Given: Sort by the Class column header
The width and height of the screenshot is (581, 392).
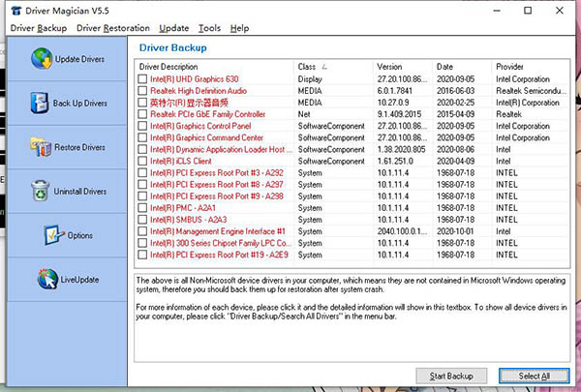Looking at the screenshot, I should (x=333, y=67).
